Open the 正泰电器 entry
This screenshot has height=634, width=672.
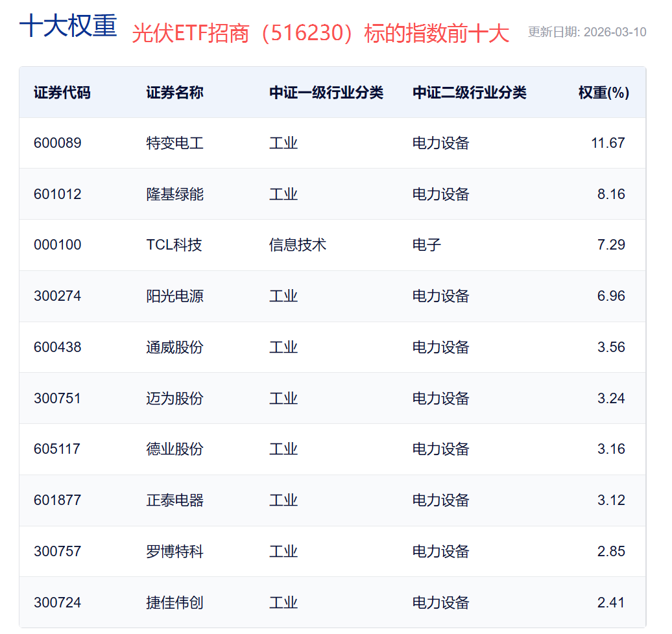coord(174,500)
